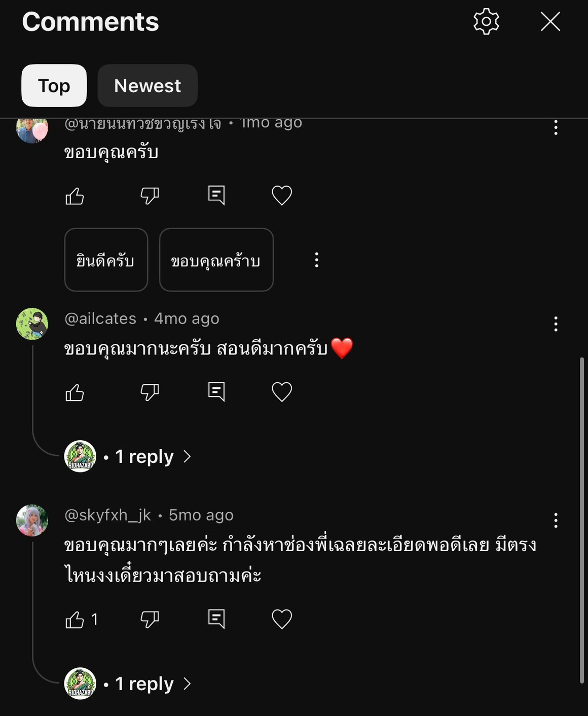This screenshot has height=716, width=588.
Task: Dislike the @ailcates comment
Action: pyautogui.click(x=150, y=392)
